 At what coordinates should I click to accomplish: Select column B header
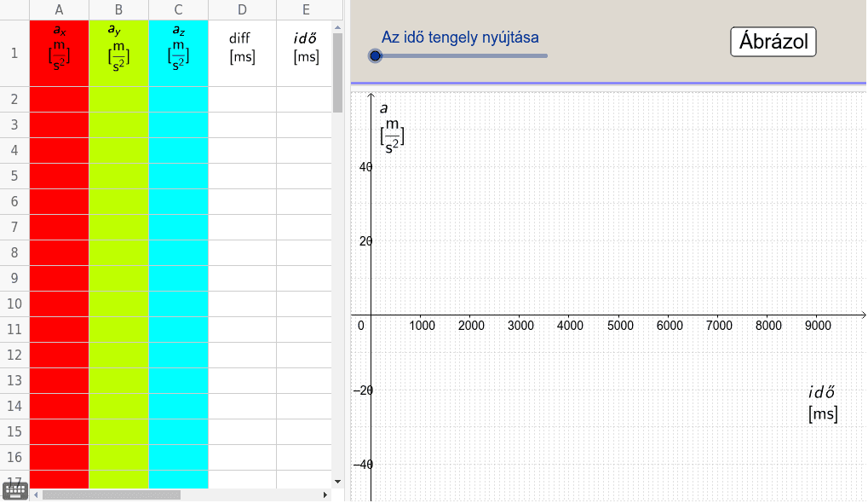point(118,9)
